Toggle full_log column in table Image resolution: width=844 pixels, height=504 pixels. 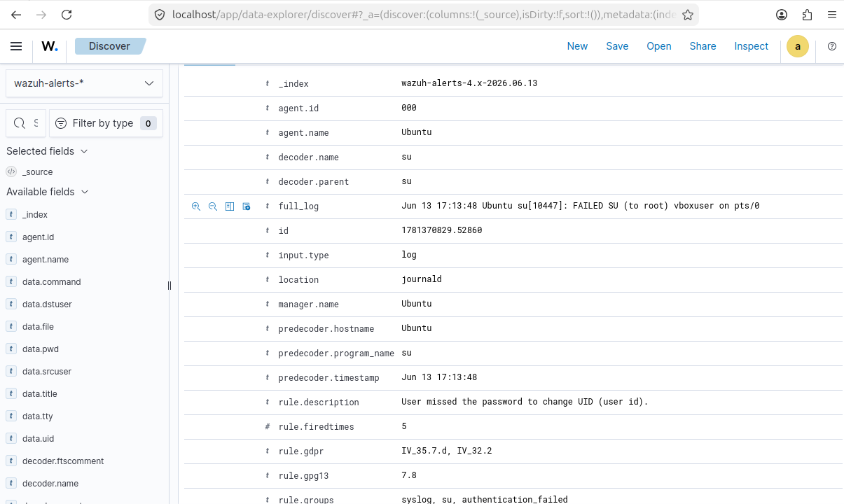tap(230, 206)
